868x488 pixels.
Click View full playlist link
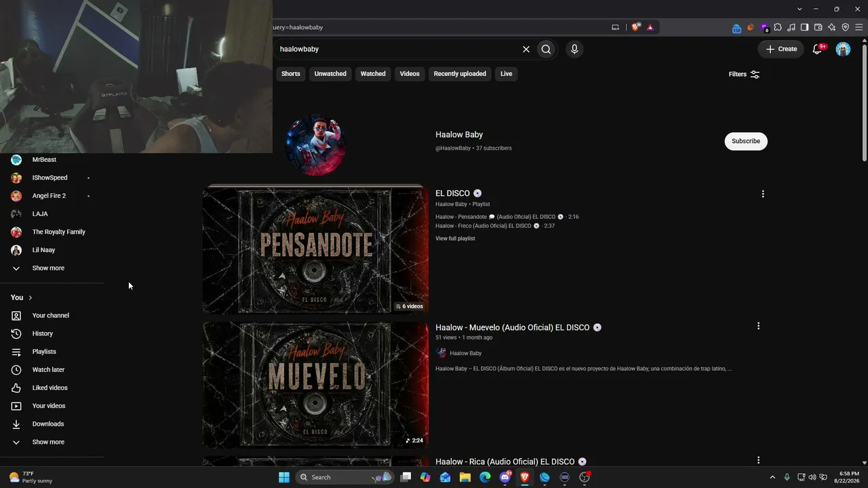coord(455,239)
